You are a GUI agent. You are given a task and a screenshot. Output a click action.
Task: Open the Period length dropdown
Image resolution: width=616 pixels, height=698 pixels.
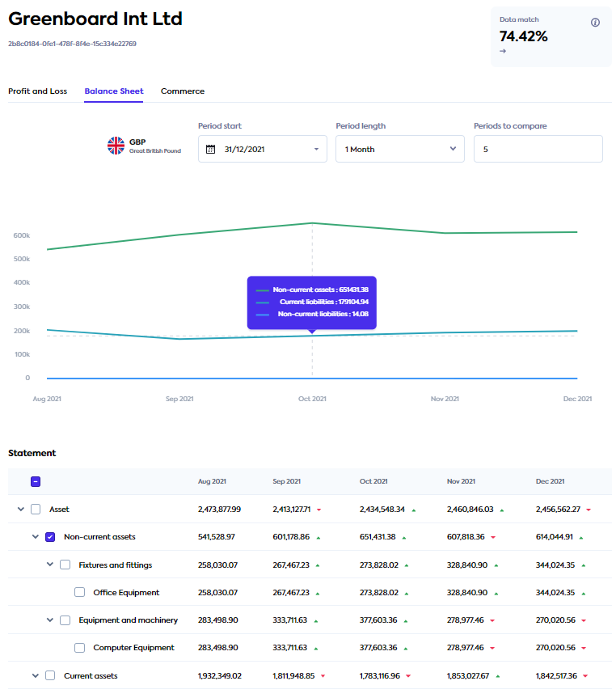[x=400, y=149]
